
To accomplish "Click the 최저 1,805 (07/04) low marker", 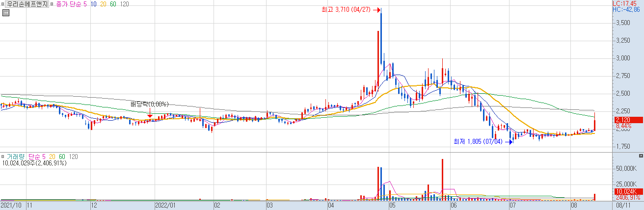I will [483, 142].
